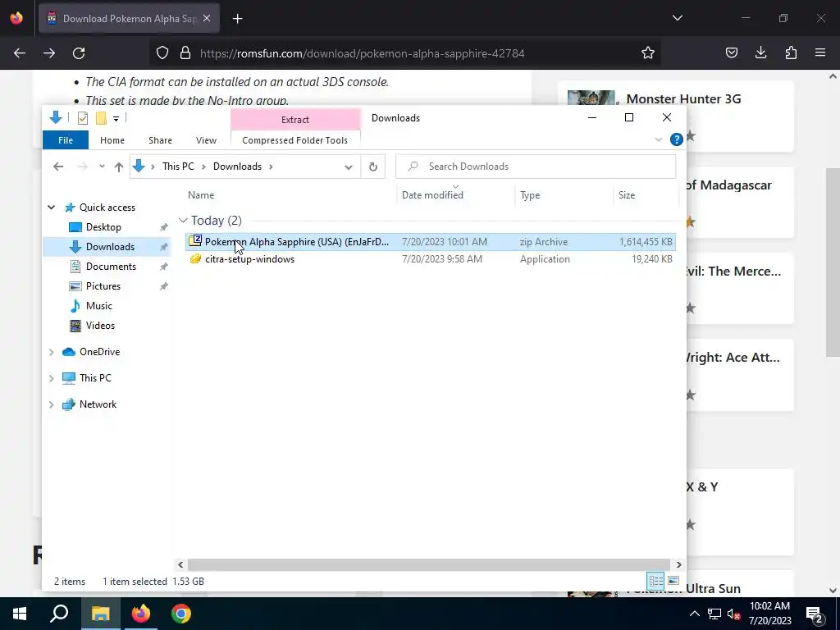Open a new Firefox tab
Image resolution: width=840 pixels, height=630 pixels.
coord(237,19)
